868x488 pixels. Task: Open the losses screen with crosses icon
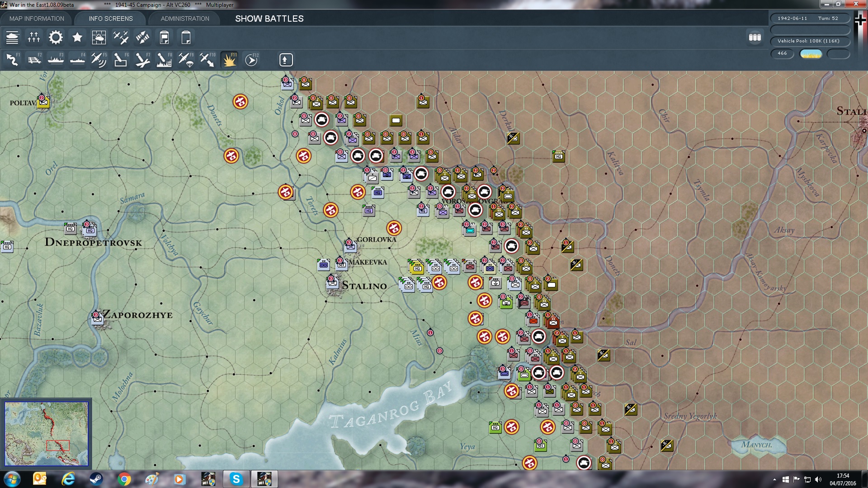tap(34, 38)
